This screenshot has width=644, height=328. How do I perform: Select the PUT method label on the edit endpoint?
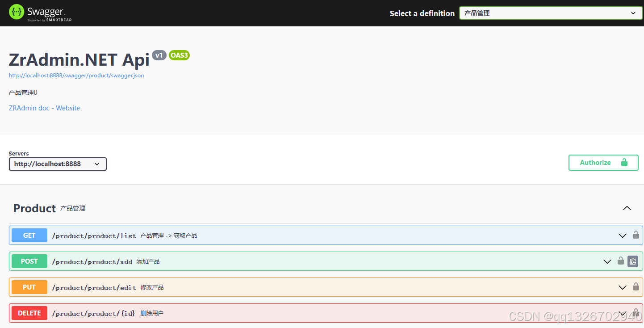point(29,287)
